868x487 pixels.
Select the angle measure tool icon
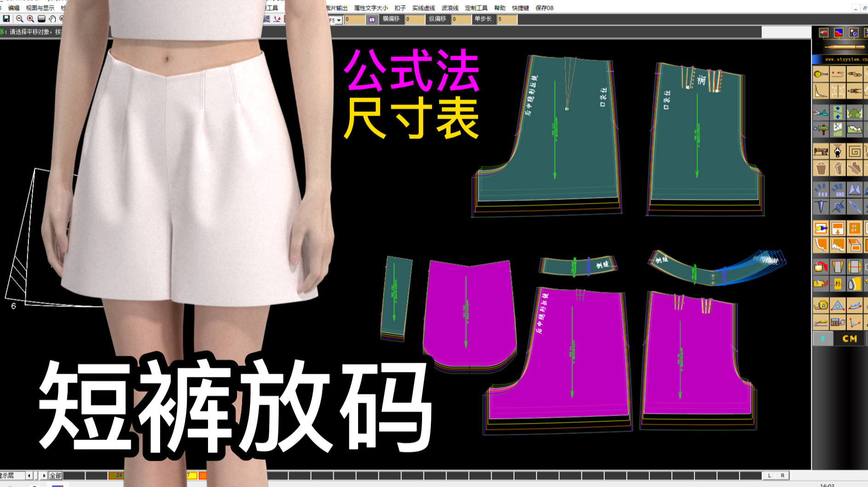[855, 322]
